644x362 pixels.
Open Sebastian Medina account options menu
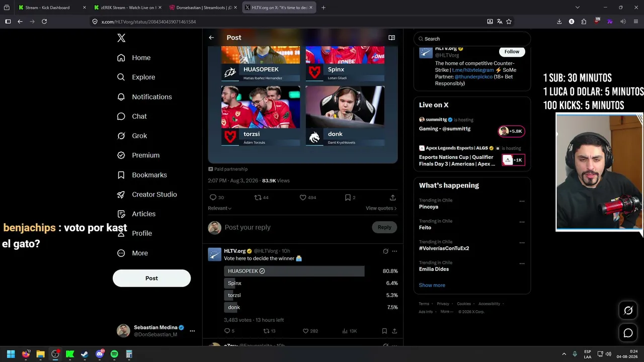(x=192, y=331)
